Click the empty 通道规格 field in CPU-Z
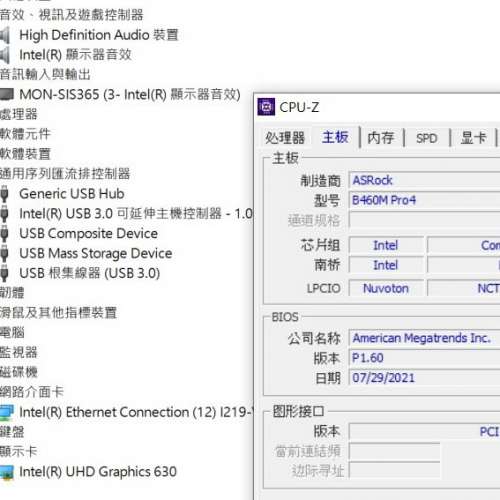500x500 pixels. pyautogui.click(x=424, y=220)
